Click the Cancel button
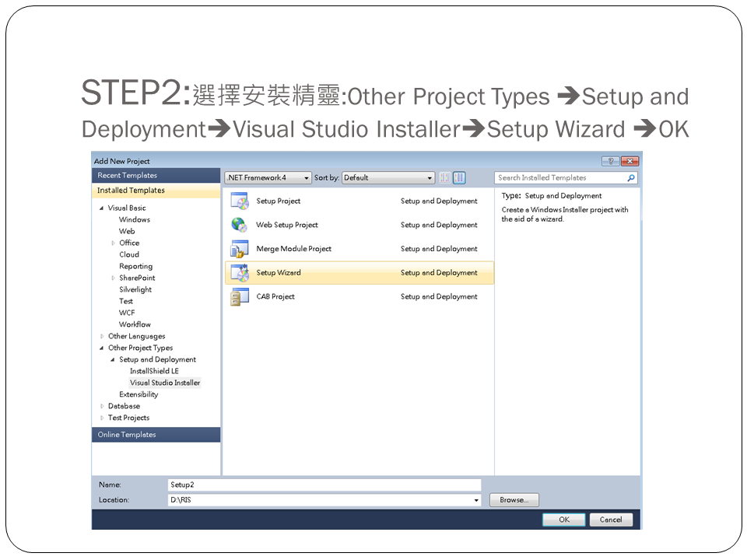Viewport: 747px width, 560px height. coord(611,520)
